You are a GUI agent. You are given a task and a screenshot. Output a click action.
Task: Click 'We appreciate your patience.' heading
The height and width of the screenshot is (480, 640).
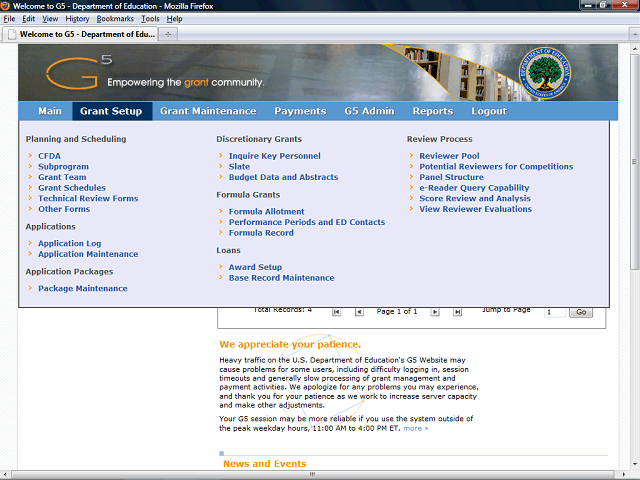click(290, 344)
